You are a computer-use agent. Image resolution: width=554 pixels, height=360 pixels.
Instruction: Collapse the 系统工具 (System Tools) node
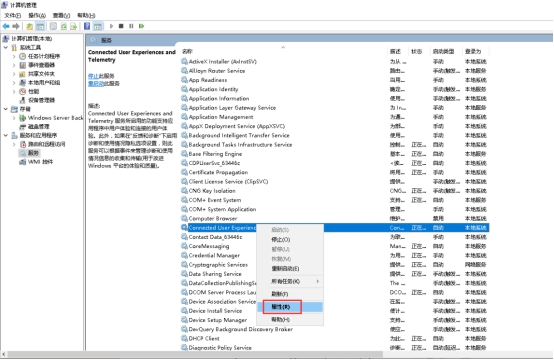coord(6,47)
